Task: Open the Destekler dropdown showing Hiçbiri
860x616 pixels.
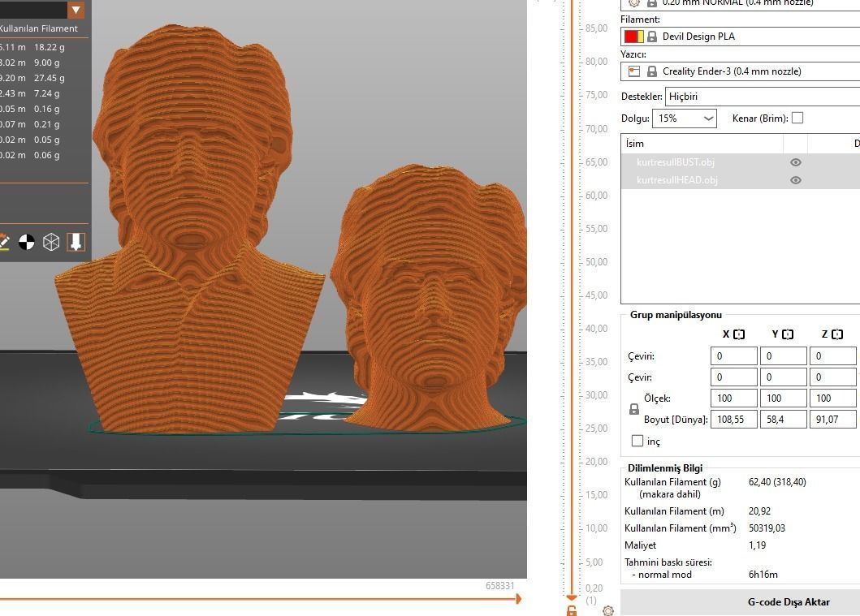Action: pos(763,97)
